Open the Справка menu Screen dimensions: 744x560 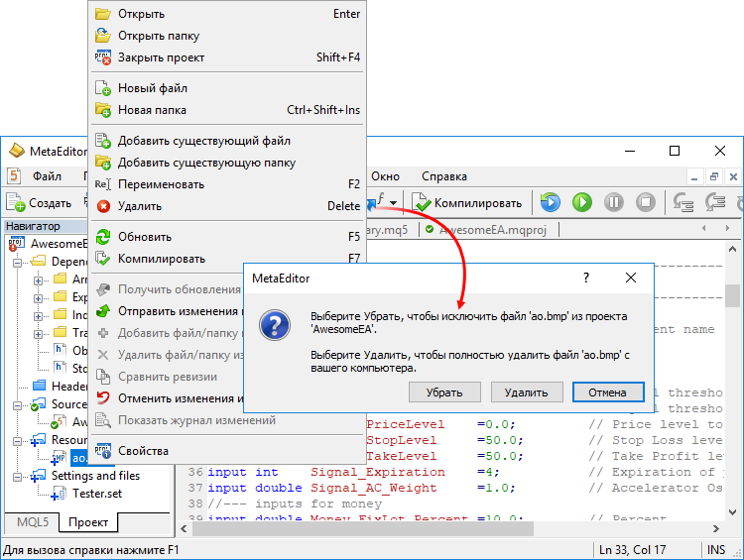444,176
